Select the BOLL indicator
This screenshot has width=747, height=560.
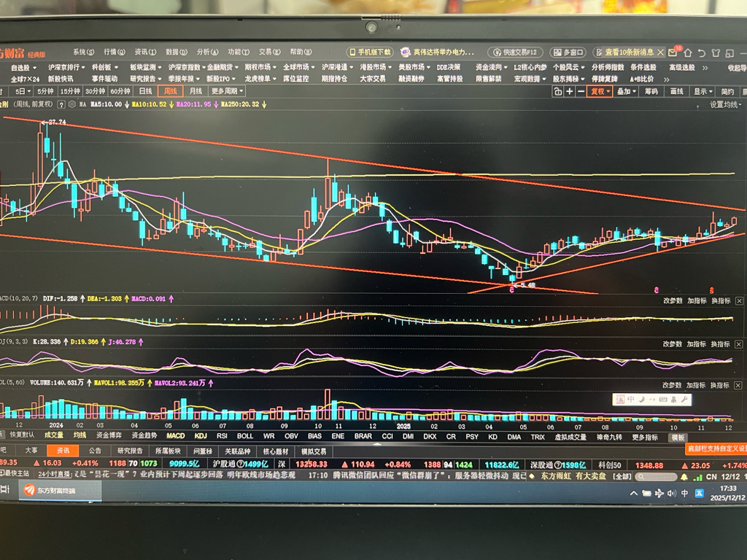[x=245, y=436]
